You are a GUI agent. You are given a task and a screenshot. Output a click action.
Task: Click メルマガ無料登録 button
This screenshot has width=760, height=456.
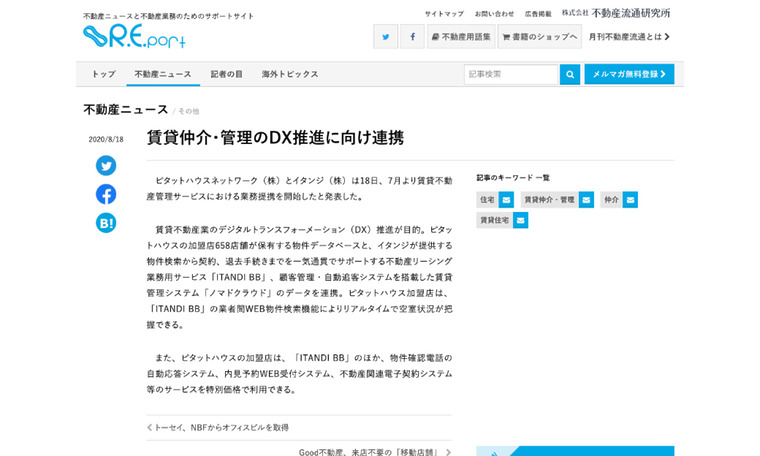[x=629, y=74]
